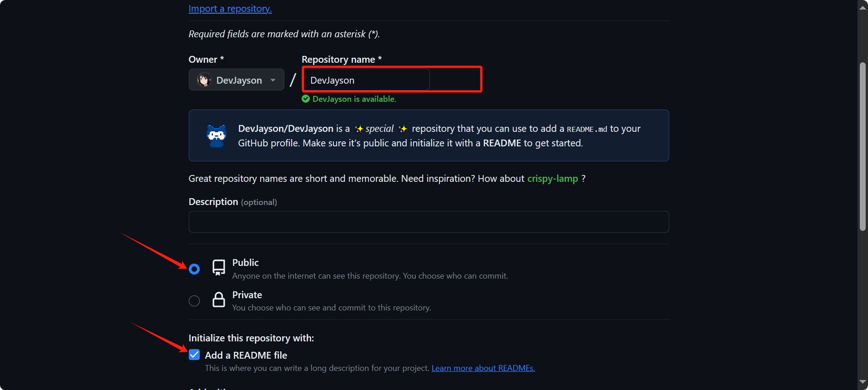Select the Public radio button

click(194, 269)
